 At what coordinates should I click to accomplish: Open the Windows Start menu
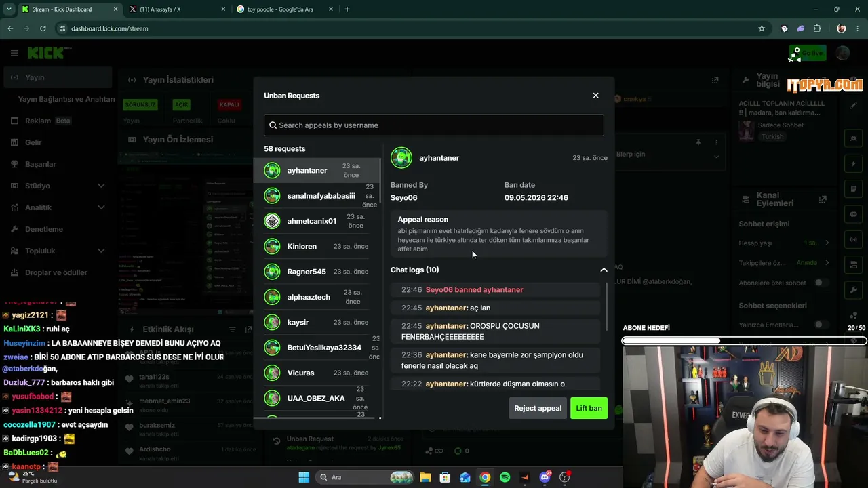click(x=304, y=477)
